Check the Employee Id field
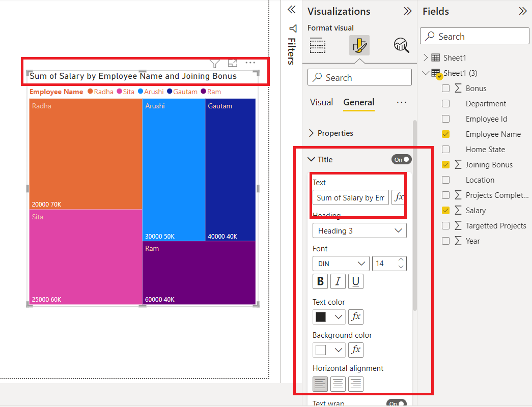 (x=446, y=119)
